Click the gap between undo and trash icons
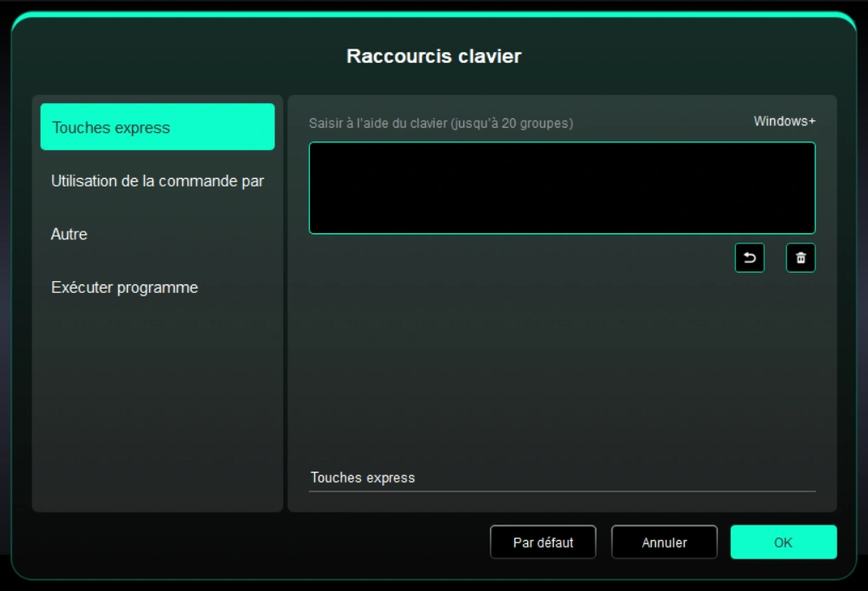The height and width of the screenshot is (591, 868). (775, 258)
